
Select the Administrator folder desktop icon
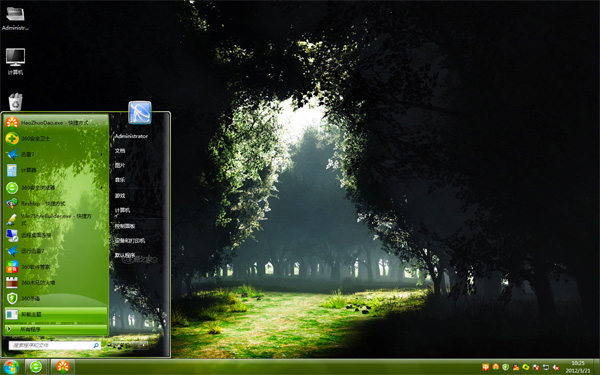15,18
